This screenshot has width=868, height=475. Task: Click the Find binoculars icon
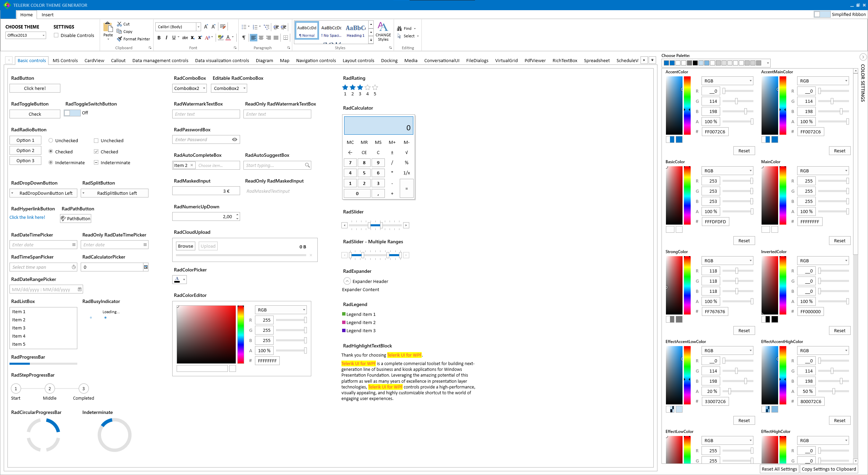(399, 28)
